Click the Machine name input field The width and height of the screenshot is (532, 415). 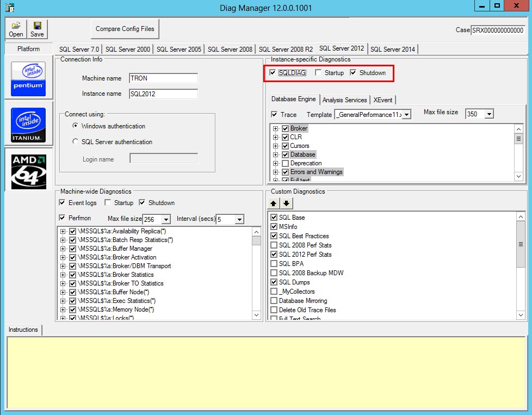pyautogui.click(x=163, y=78)
